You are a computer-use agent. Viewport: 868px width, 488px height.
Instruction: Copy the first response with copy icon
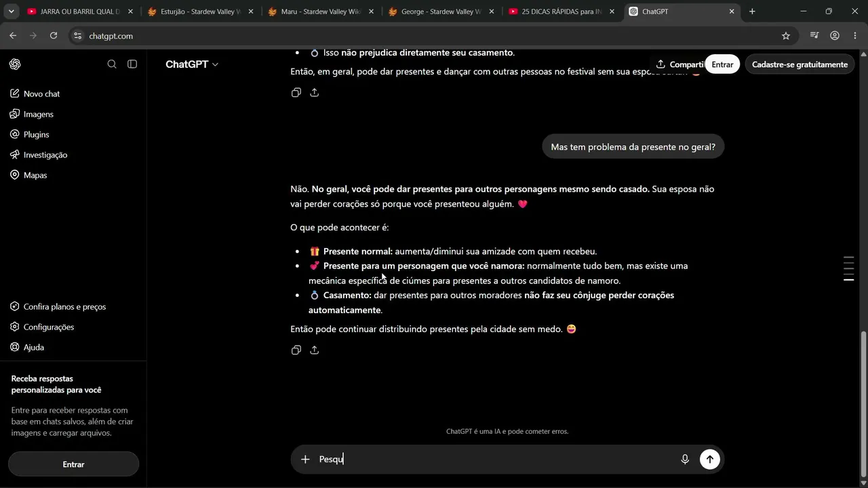(x=296, y=93)
